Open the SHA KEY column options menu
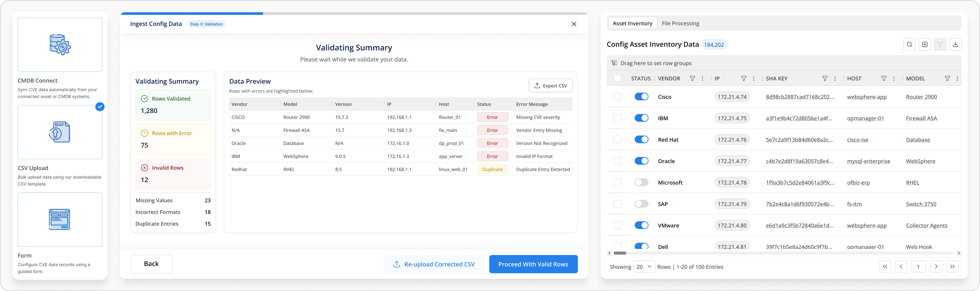 pyautogui.click(x=835, y=78)
